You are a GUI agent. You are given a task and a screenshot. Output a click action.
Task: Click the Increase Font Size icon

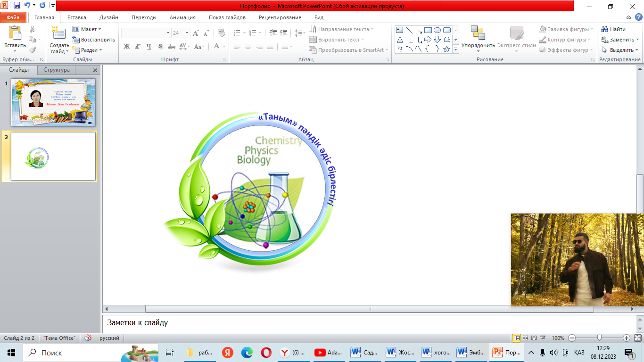tap(196, 33)
